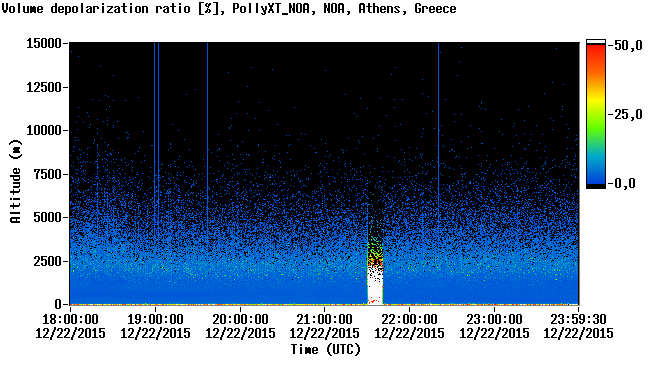Click the 12500 altitude tick label

pos(44,87)
